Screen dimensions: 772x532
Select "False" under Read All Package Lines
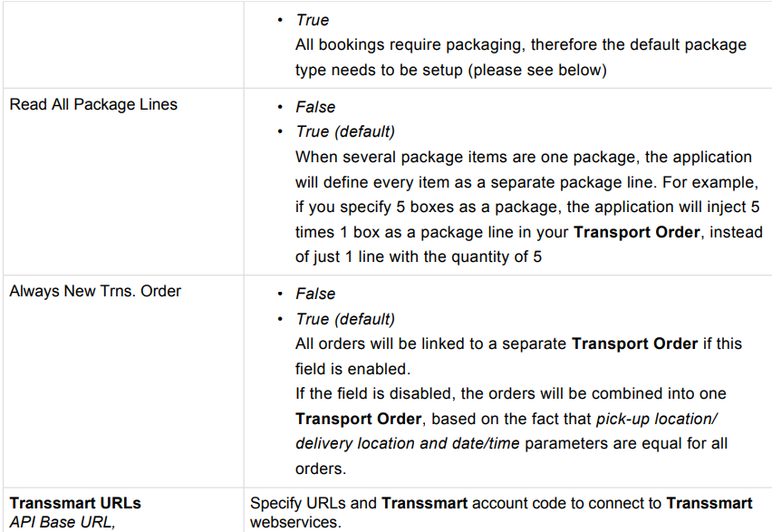click(315, 107)
